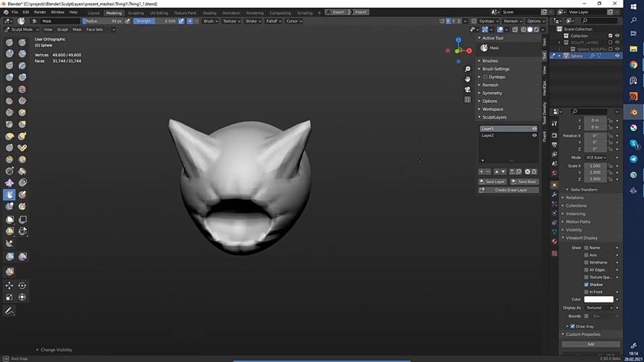Open Tool properties tab icon
Screen dimensions: 644x362
554,123
